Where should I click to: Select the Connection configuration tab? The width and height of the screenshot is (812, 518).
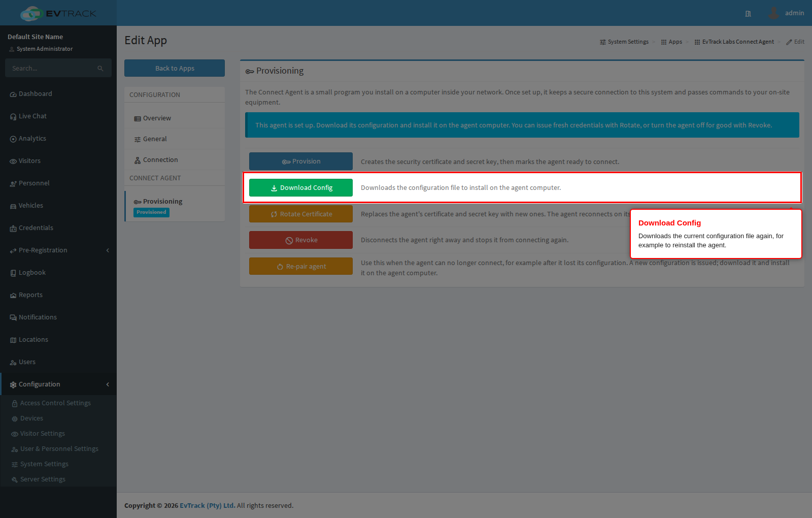click(x=175, y=160)
